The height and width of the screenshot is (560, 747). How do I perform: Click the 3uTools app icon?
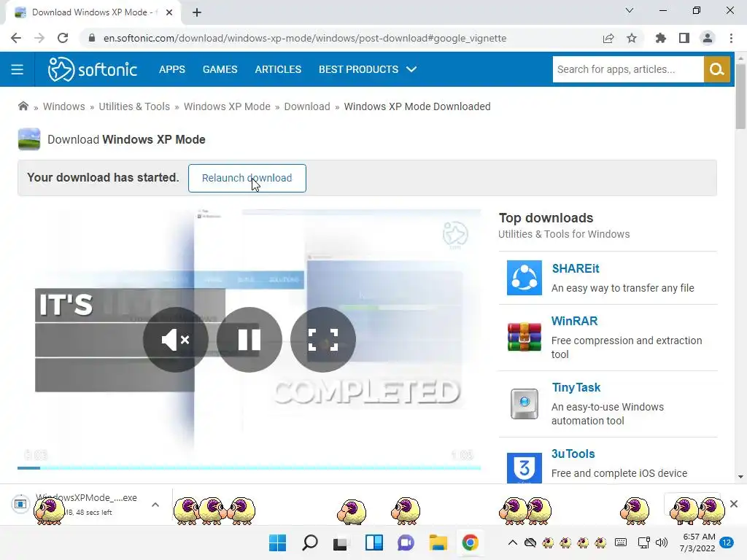click(524, 467)
